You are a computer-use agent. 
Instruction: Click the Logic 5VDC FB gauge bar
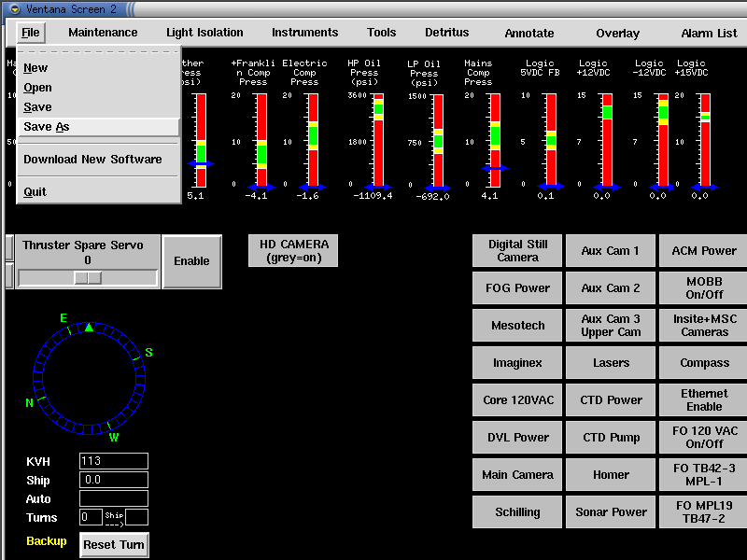click(551, 140)
